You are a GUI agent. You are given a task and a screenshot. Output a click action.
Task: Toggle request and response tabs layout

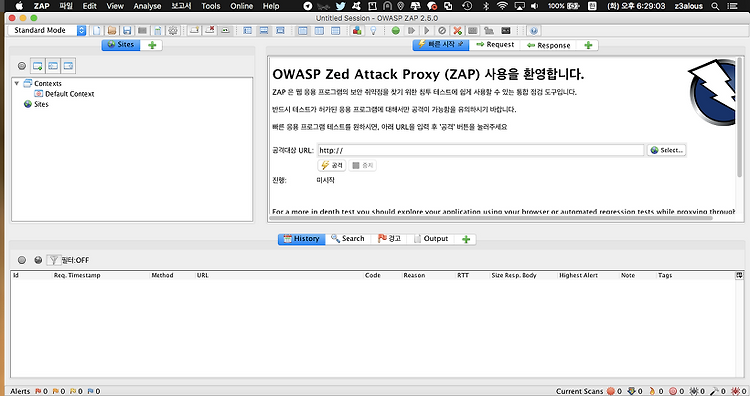(x=302, y=31)
